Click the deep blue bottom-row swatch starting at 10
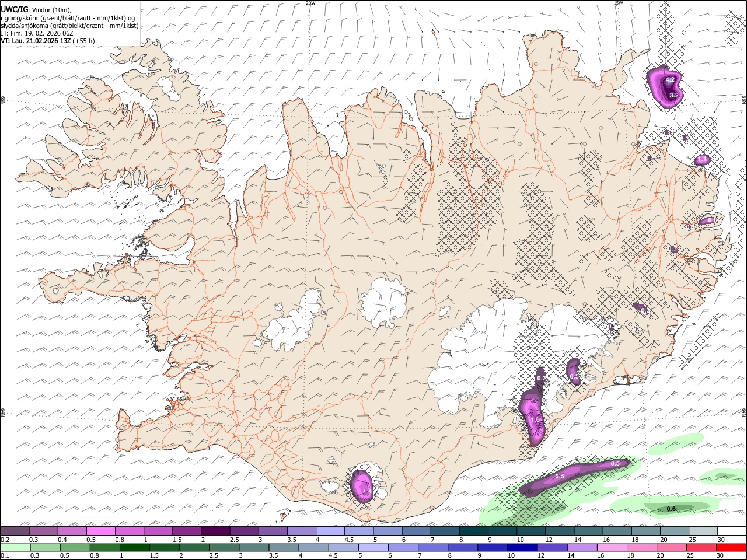Screen dimensions: 747x560 522,548
